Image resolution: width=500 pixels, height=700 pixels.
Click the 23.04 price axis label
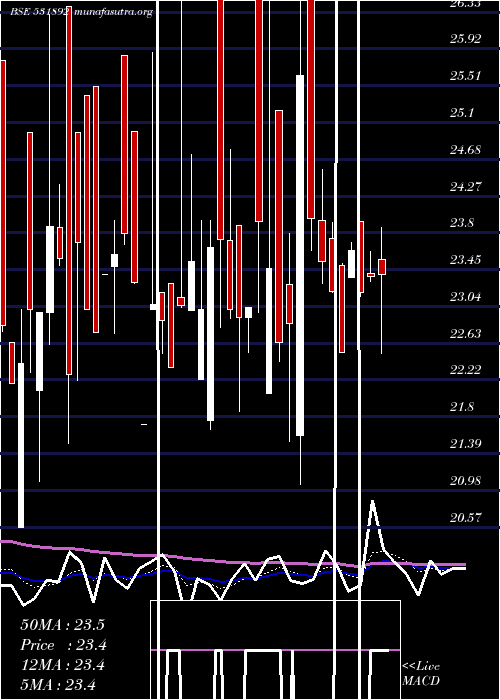466,297
